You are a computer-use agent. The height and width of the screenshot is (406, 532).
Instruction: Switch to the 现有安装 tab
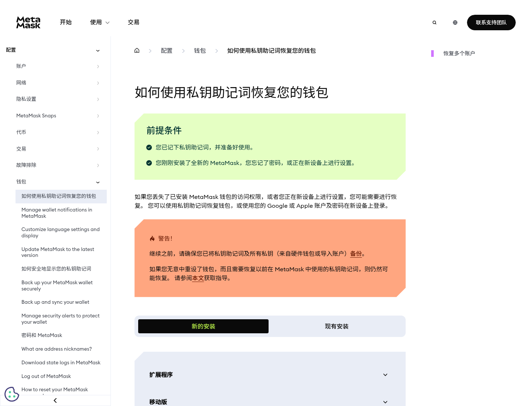click(337, 326)
